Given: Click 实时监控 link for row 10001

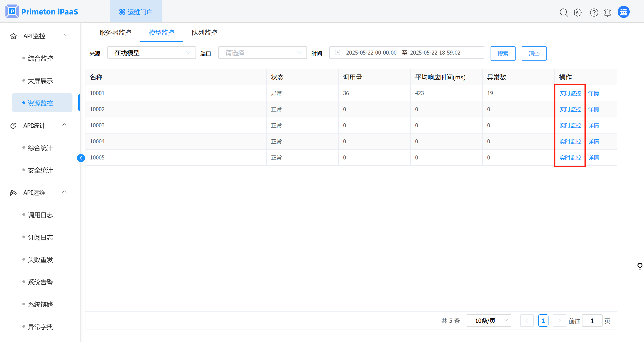Looking at the screenshot, I should (x=570, y=93).
